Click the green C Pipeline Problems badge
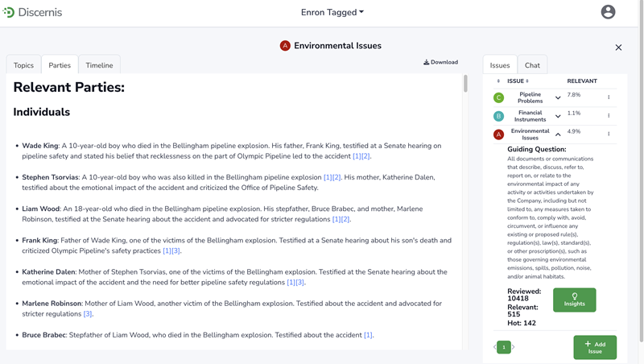 [x=498, y=97]
